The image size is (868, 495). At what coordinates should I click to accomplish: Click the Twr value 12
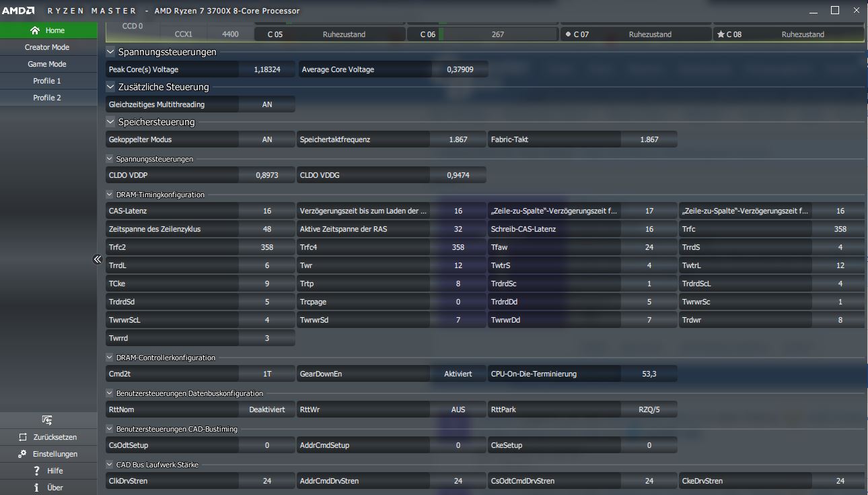coord(458,265)
